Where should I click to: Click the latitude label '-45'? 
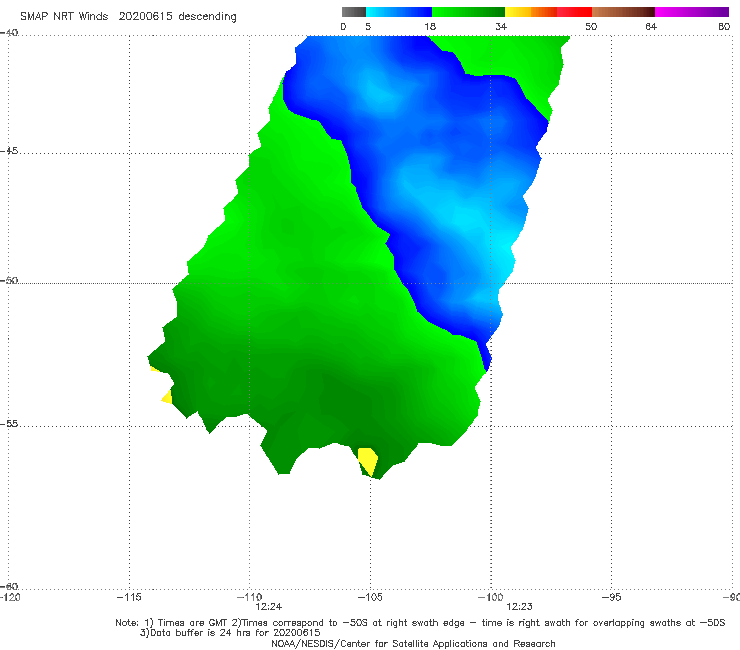[x=9, y=151]
